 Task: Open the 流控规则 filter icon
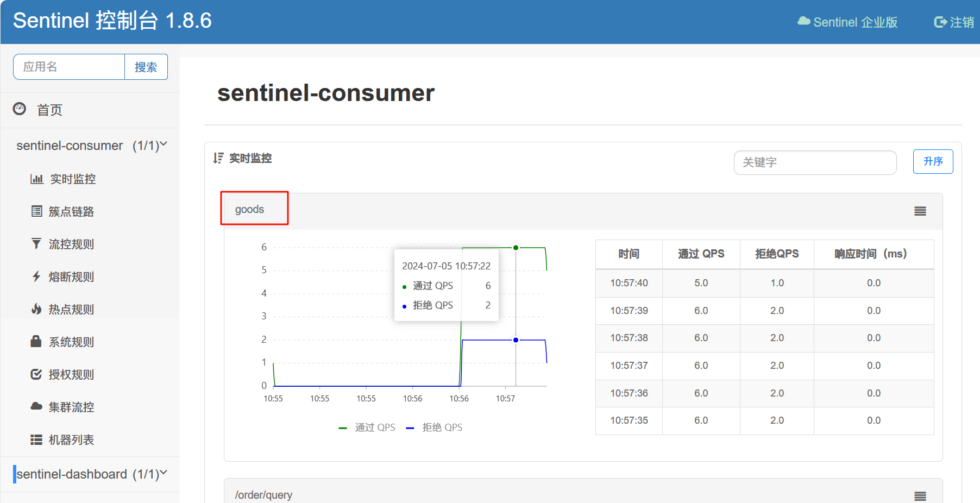point(36,244)
